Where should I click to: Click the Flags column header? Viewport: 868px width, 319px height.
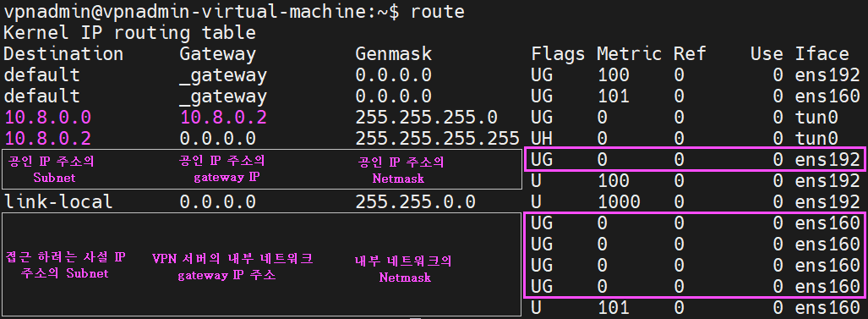pos(558,53)
